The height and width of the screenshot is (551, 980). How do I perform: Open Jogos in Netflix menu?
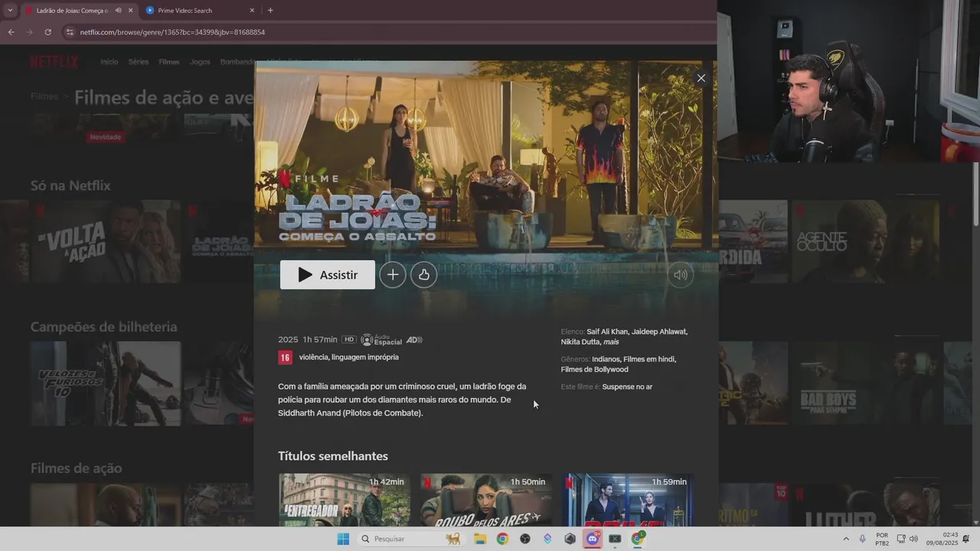point(200,62)
